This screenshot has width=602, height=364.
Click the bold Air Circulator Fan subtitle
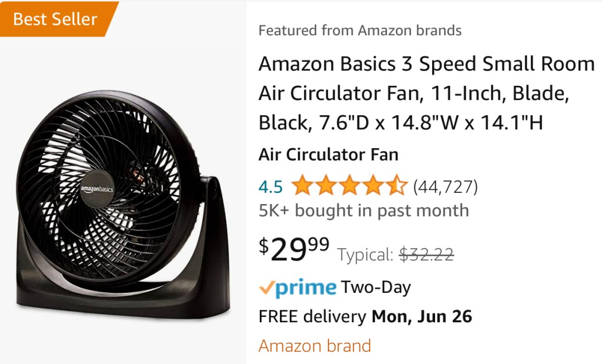pyautogui.click(x=328, y=155)
